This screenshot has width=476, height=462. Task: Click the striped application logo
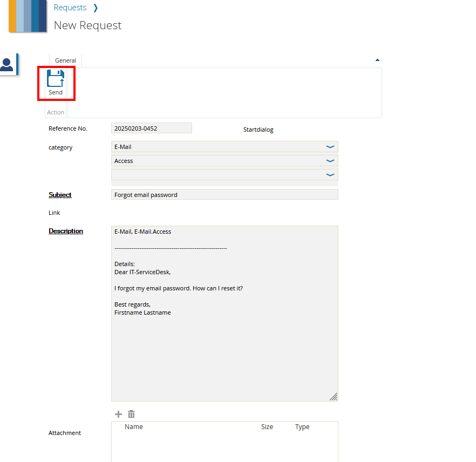point(27,17)
